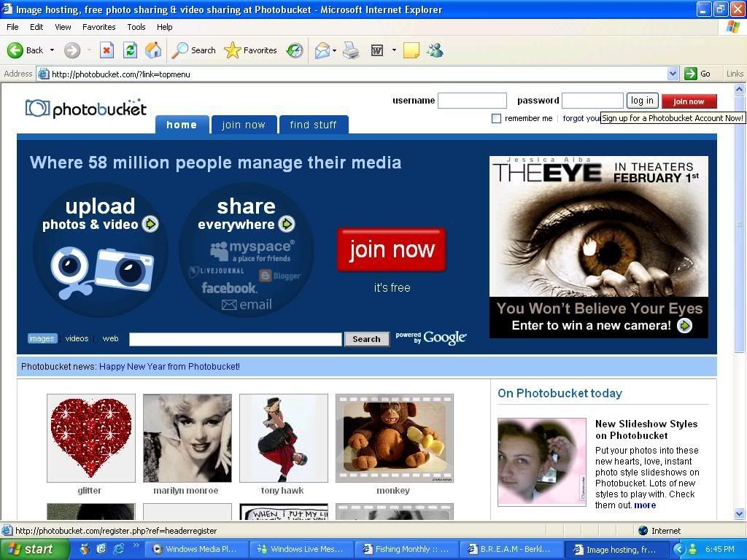Viewport: 747px width, 560px height.
Task: Expand hidden system tray icons
Action: (679, 550)
